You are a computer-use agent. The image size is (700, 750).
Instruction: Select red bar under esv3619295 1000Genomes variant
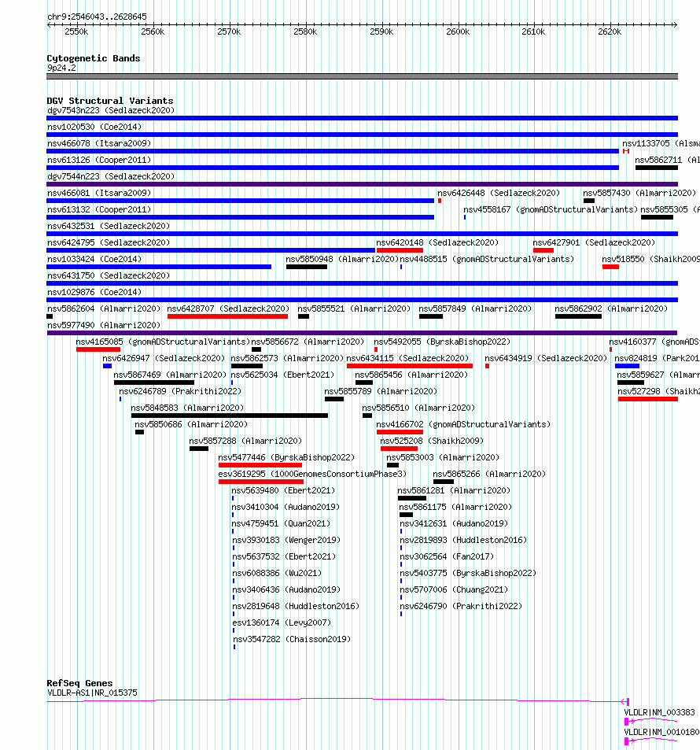261,482
